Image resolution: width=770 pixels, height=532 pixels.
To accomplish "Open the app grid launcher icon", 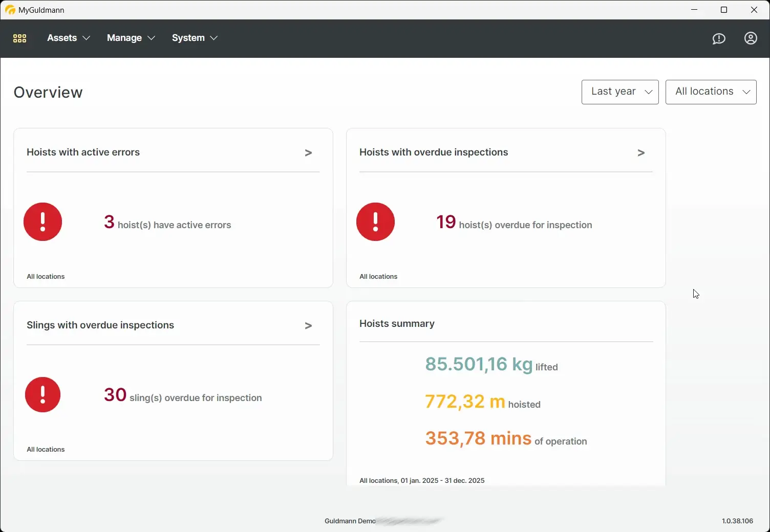I will 19,38.
